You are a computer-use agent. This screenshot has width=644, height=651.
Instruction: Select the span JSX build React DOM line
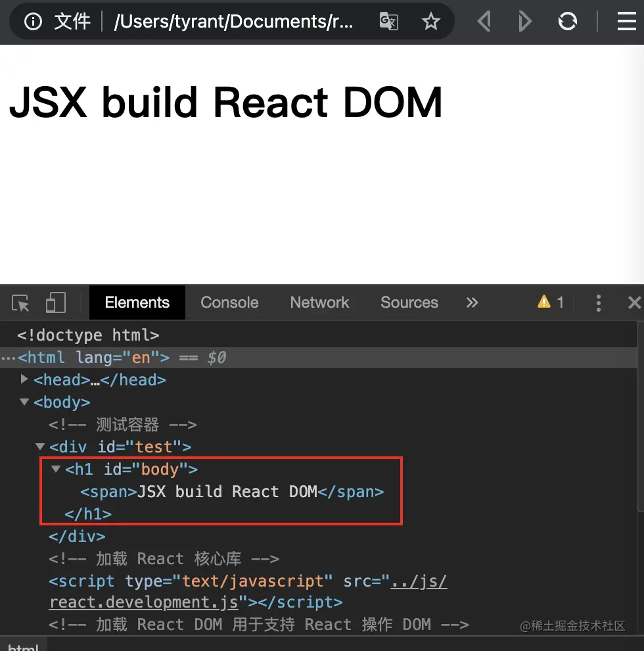(x=232, y=492)
